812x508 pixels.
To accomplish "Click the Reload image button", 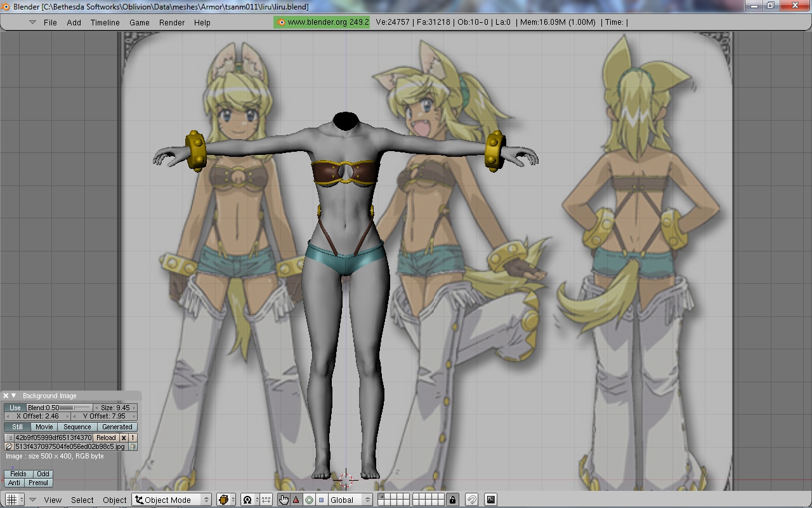I will (106, 438).
